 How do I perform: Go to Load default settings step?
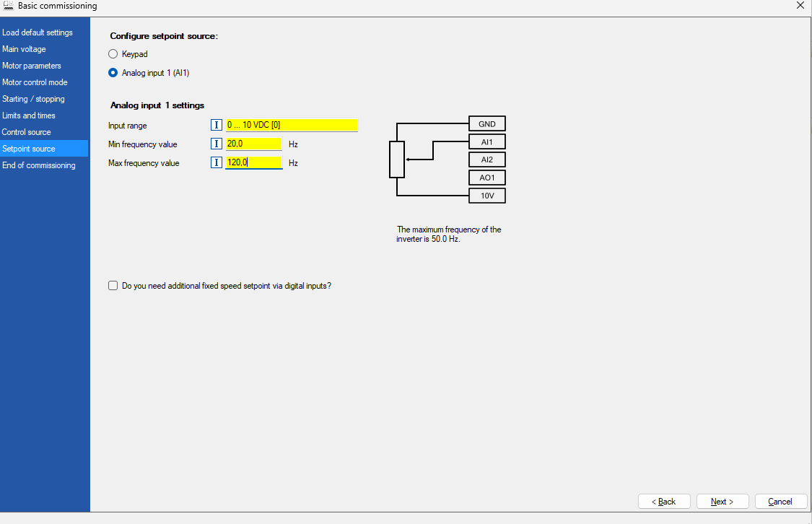[x=44, y=32]
